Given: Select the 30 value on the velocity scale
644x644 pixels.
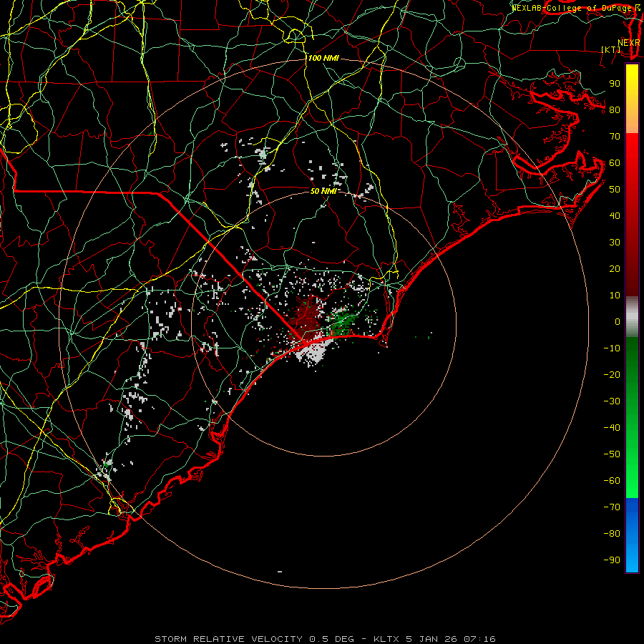Looking at the screenshot, I should (x=615, y=243).
